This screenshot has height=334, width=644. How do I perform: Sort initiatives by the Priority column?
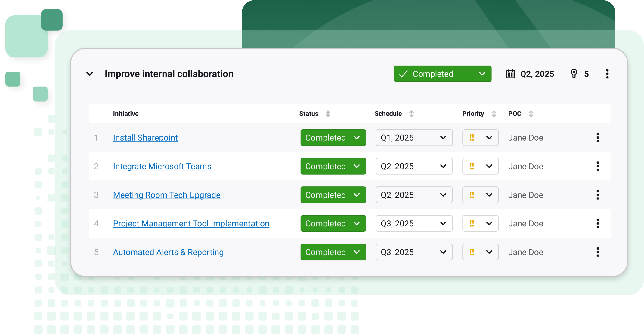494,114
